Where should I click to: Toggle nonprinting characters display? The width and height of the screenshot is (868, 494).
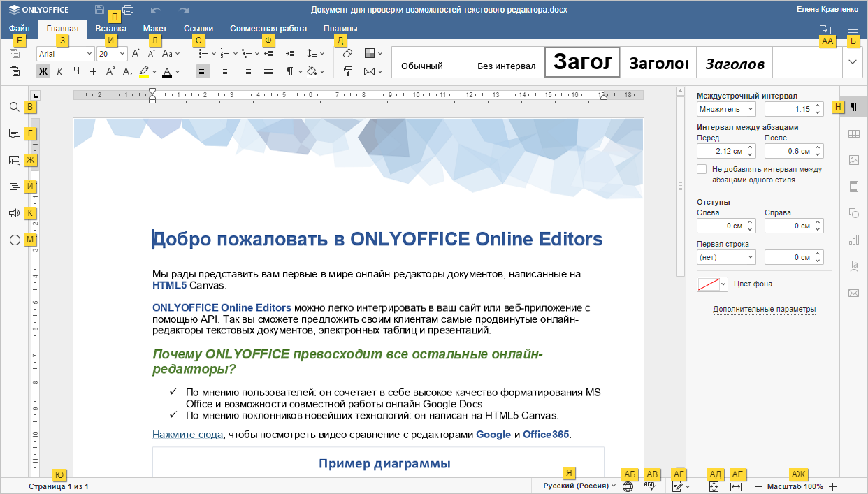290,71
